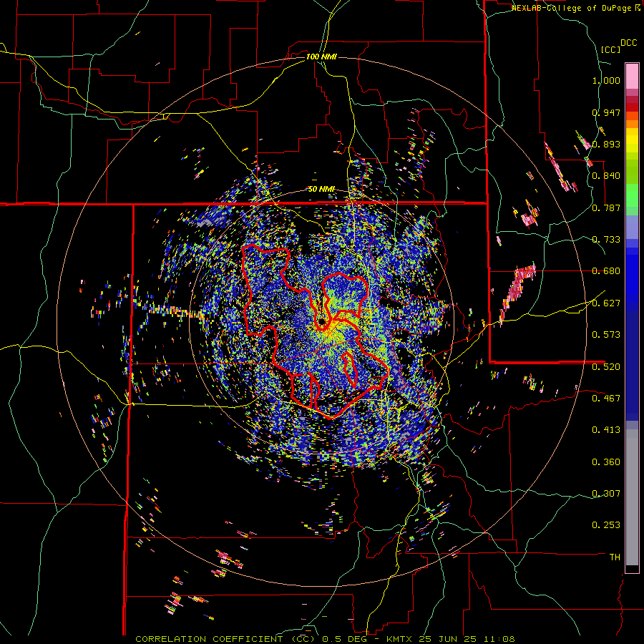Viewport: 644px width, 644px height.
Task: Select the 0.627 scale value
Action: pos(606,303)
